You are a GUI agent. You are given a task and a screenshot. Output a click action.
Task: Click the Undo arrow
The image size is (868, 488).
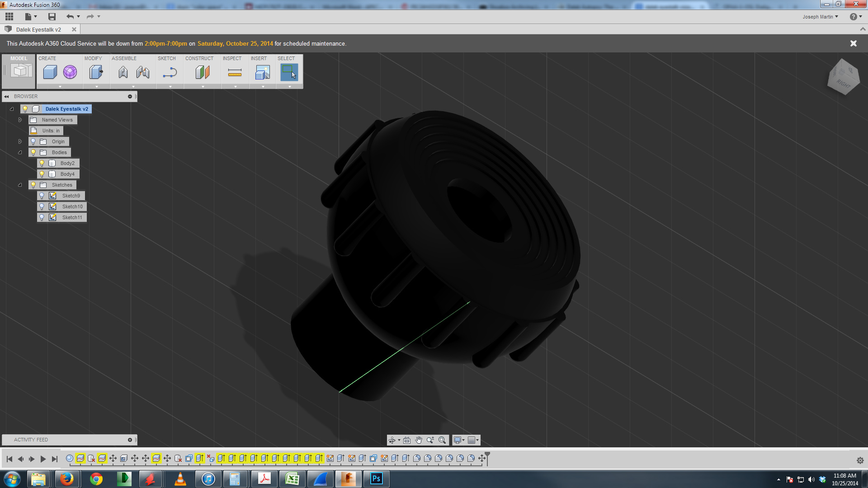click(70, 17)
